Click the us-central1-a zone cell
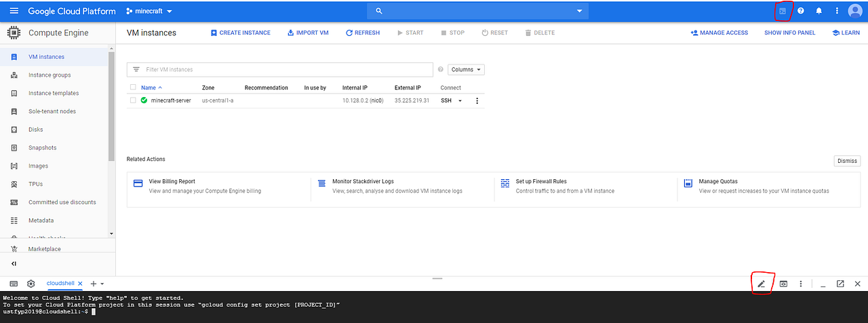 click(x=218, y=100)
